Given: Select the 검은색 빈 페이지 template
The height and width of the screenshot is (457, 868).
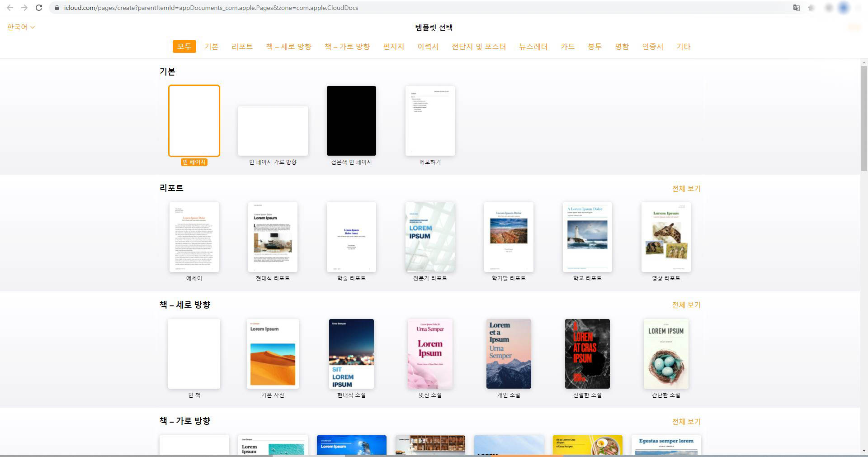Looking at the screenshot, I should (351, 121).
